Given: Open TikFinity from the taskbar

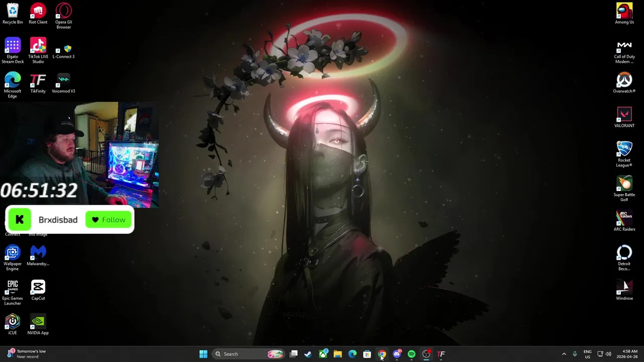Looking at the screenshot, I should click(441, 354).
